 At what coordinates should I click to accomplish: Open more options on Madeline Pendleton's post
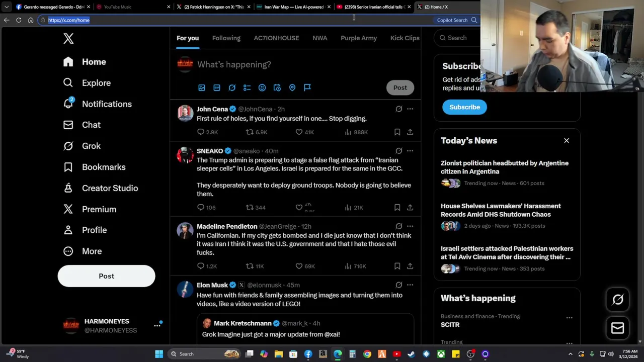(410, 226)
